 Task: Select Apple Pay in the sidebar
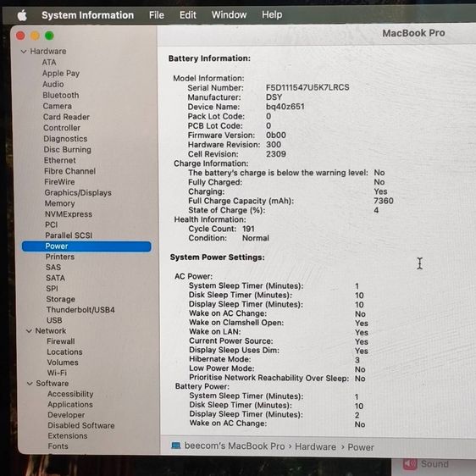pyautogui.click(x=61, y=73)
